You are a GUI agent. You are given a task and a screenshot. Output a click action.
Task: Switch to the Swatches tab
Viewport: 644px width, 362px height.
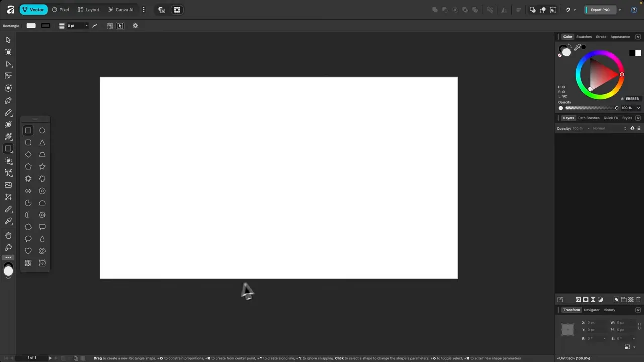click(584, 36)
